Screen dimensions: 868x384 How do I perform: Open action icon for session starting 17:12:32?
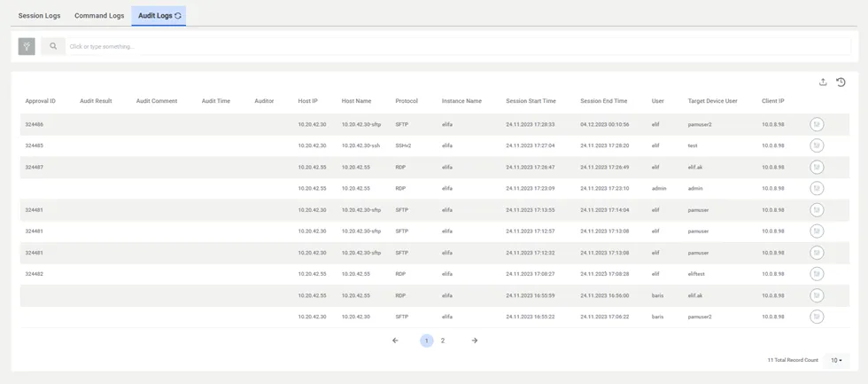[817, 253]
